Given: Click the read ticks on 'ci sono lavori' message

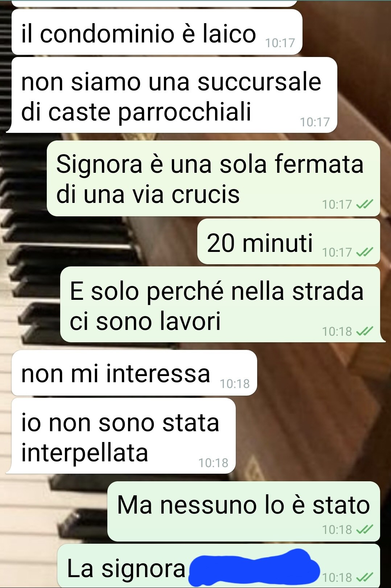Looking at the screenshot, I should (365, 331).
